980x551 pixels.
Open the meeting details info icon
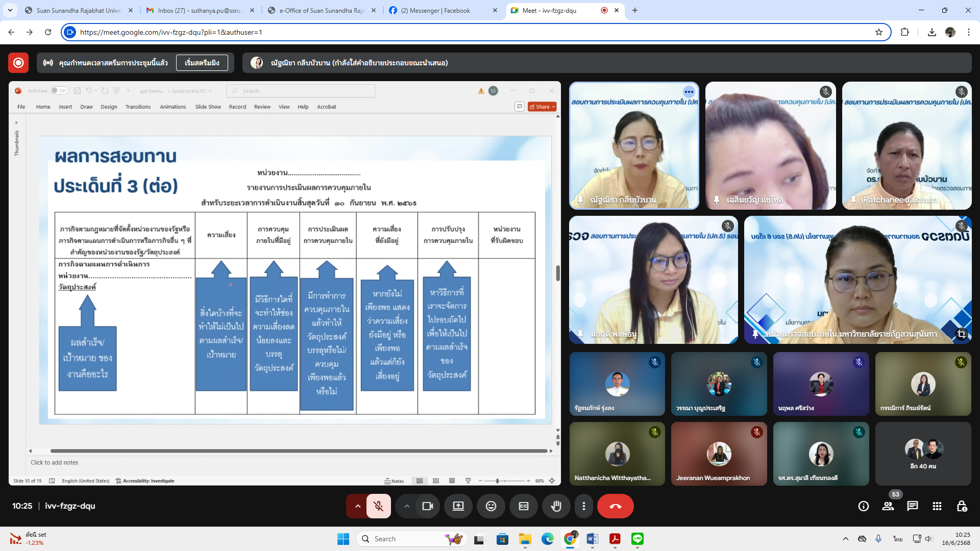click(x=863, y=506)
